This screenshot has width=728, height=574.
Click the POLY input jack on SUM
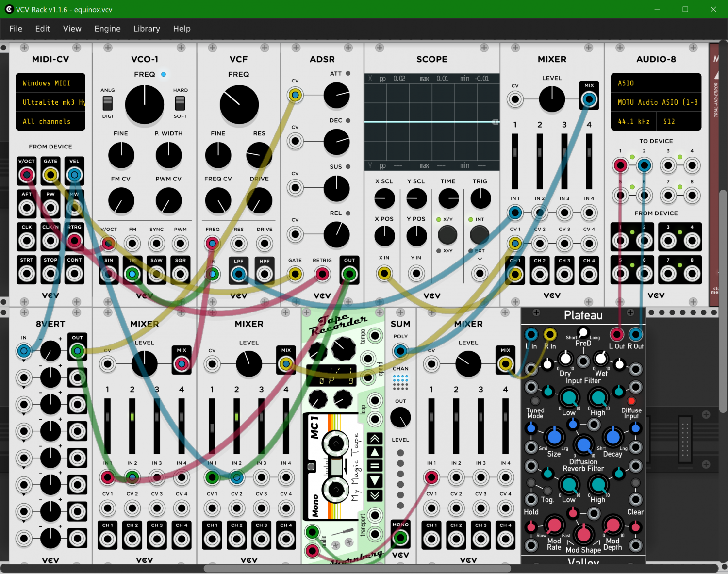click(400, 351)
